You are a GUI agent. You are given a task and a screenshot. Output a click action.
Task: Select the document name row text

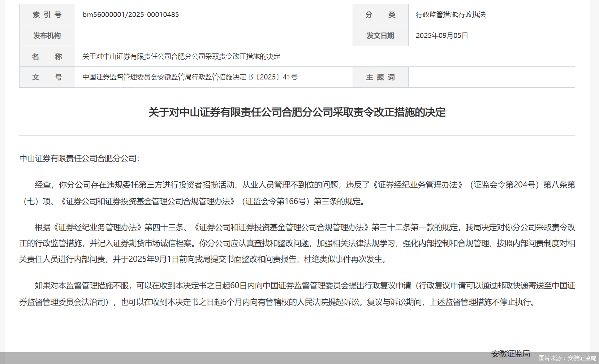point(181,56)
